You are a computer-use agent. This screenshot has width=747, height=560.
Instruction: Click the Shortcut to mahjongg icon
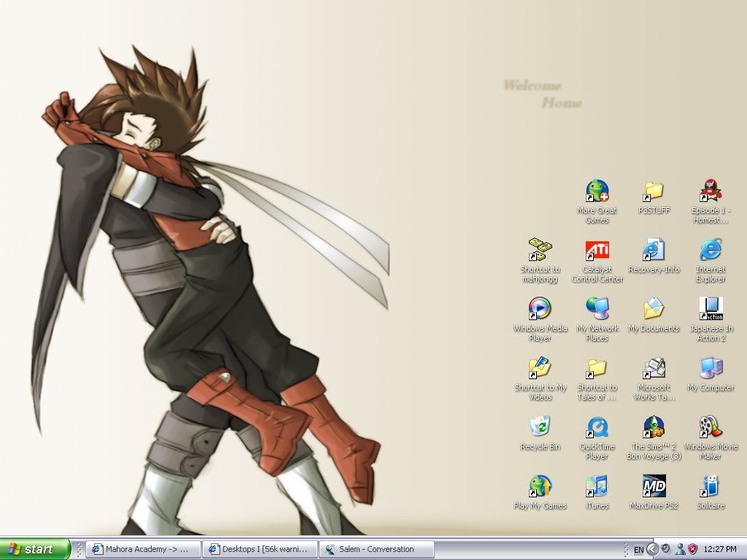[540, 251]
